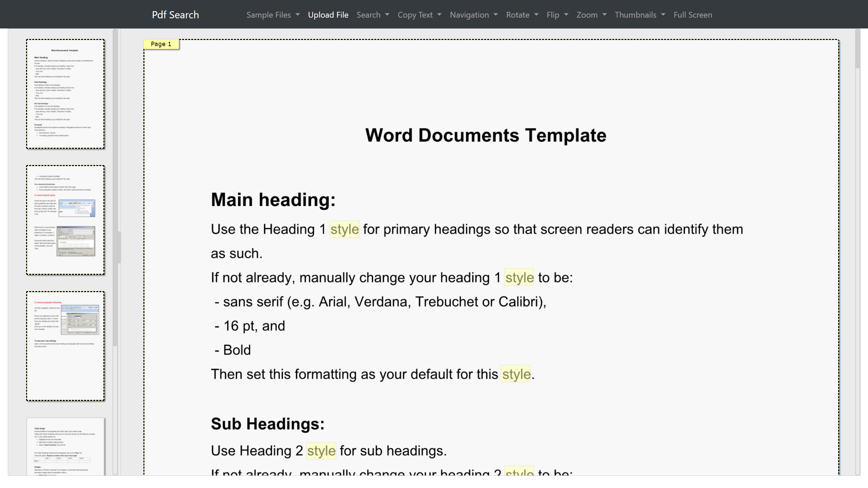Open the Thumbnails dropdown menu
868x488 pixels.
(x=640, y=15)
